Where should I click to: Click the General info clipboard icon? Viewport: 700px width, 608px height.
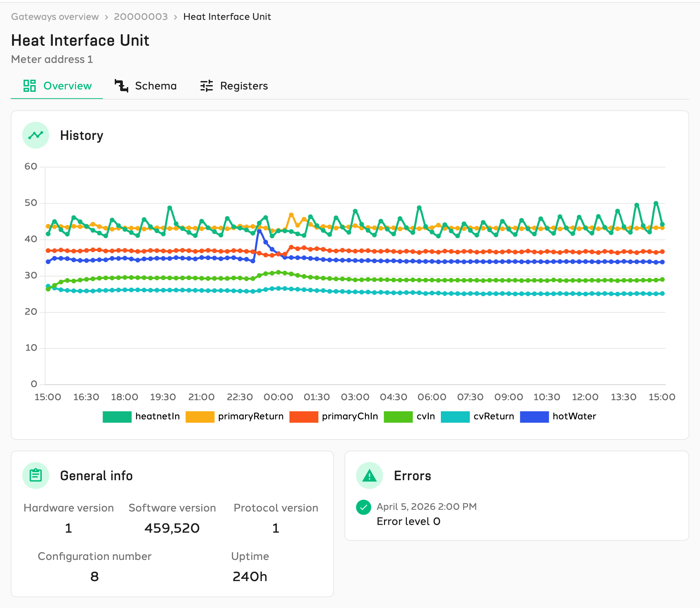pos(36,476)
